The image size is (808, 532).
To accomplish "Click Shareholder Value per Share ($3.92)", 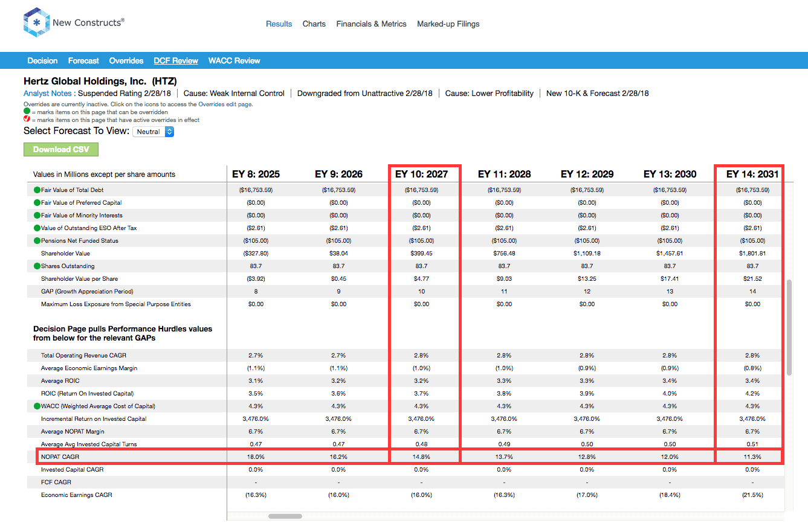I will [256, 279].
